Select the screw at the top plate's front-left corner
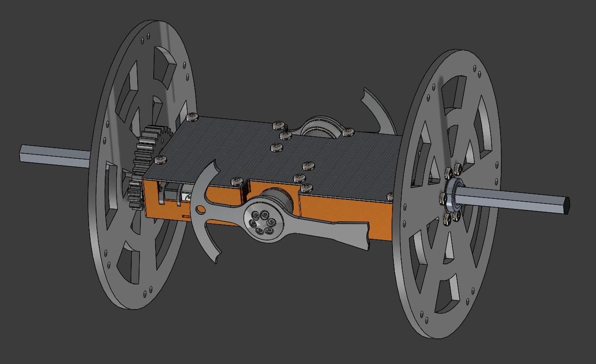Viewport: 596px width, 364px height. coord(161,160)
